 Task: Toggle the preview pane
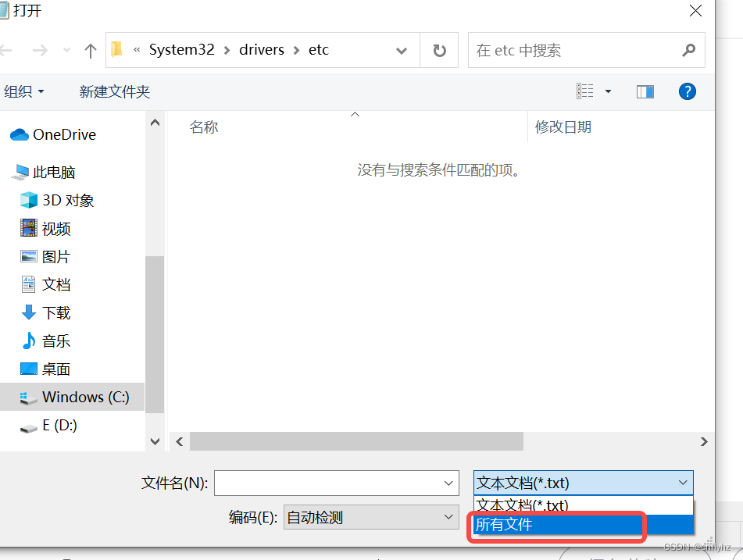click(645, 91)
